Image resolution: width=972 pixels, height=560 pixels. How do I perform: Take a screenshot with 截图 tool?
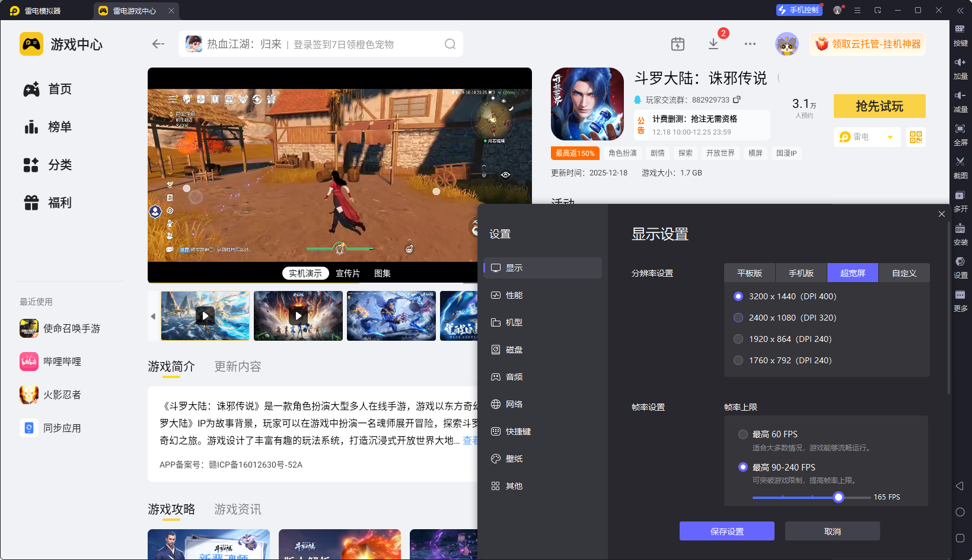960,168
